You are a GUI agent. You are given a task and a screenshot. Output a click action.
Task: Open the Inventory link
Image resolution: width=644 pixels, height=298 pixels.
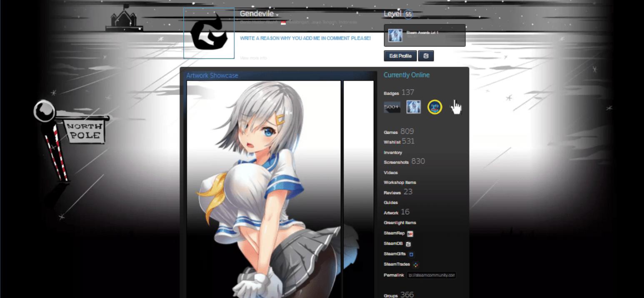[x=393, y=153]
